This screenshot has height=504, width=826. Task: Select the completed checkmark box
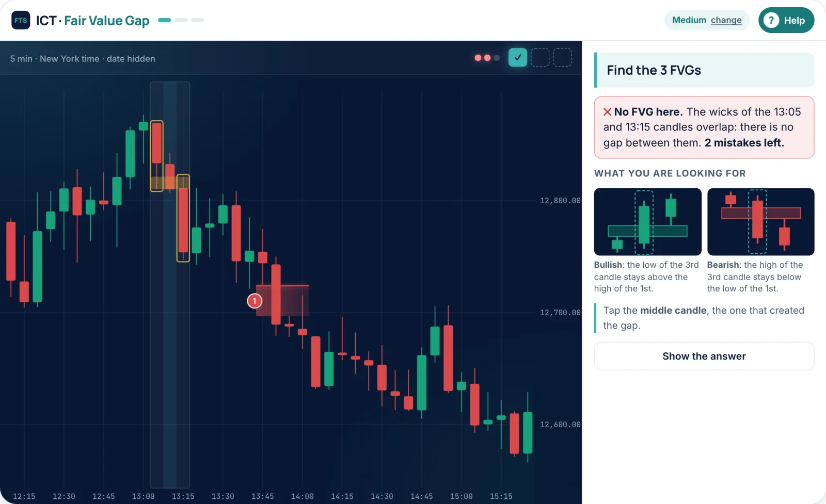[x=518, y=57]
